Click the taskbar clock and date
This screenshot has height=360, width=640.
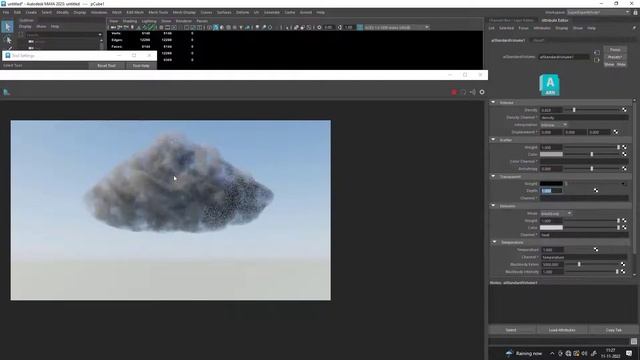[x=611, y=353]
